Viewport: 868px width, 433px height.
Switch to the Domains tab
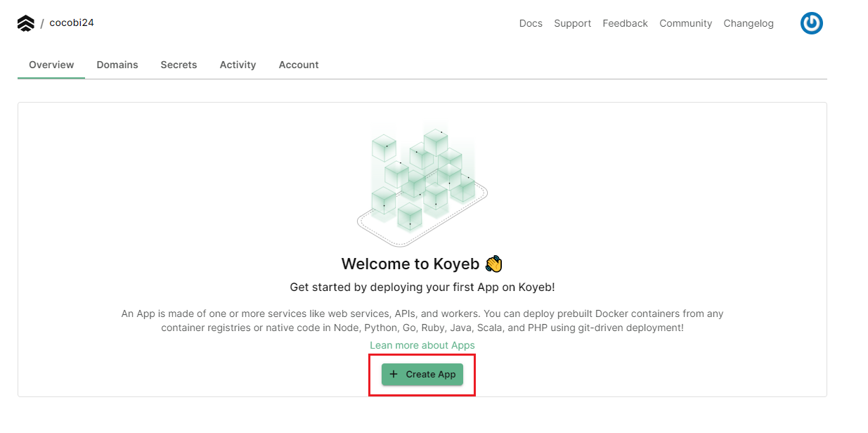pos(117,65)
